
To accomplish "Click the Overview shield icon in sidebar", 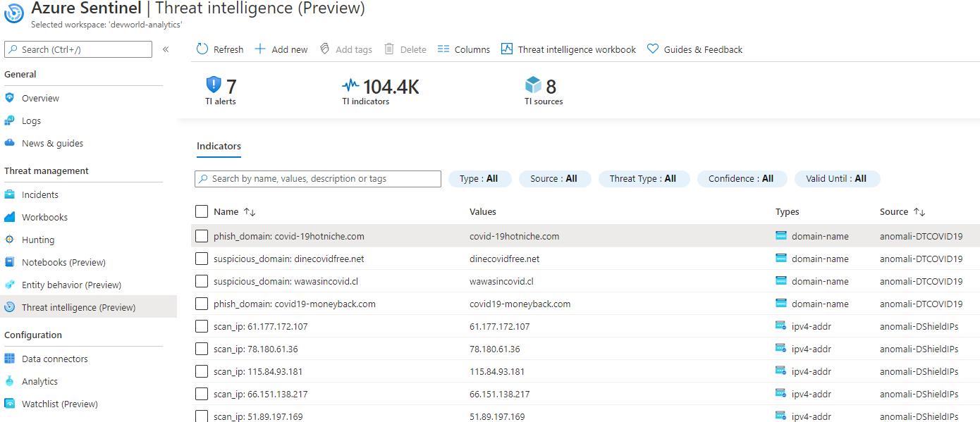I will coord(9,98).
